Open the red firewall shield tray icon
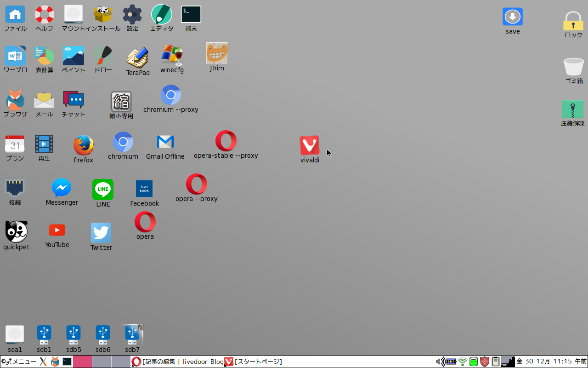588x368 pixels. pos(485,362)
